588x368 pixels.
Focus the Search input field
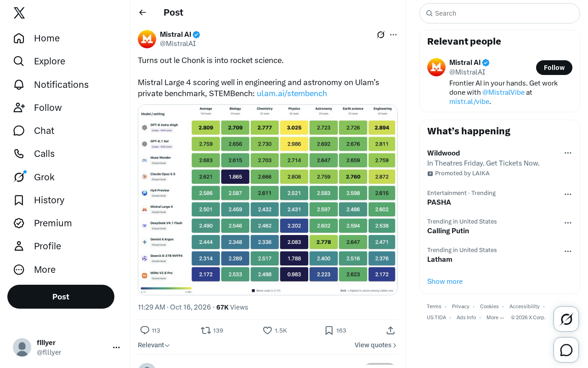pos(500,13)
